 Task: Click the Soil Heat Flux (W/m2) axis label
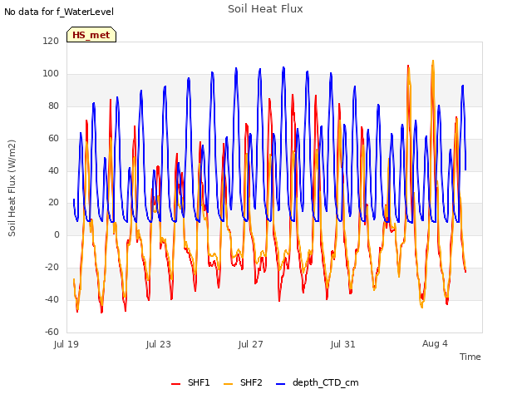click(x=12, y=188)
